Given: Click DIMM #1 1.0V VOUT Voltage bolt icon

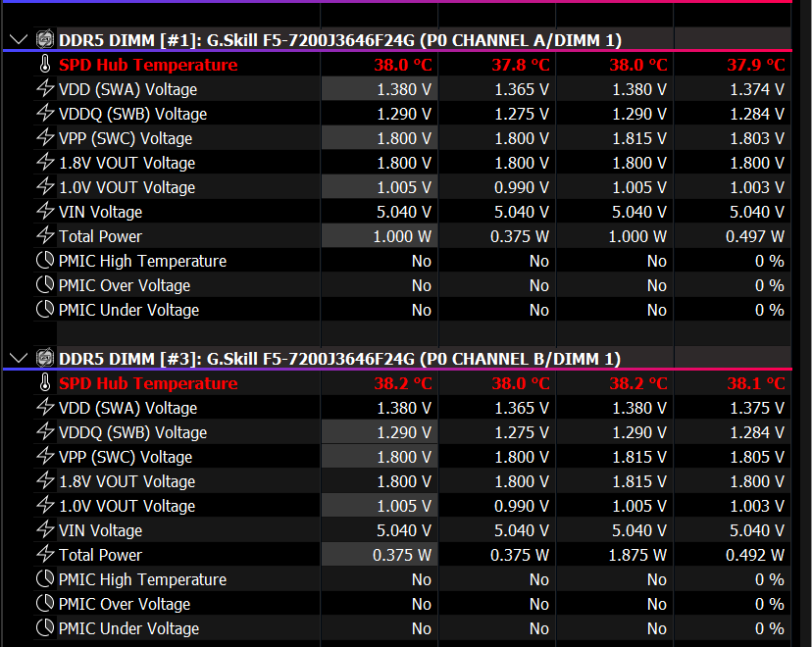Looking at the screenshot, I should [x=45, y=186].
